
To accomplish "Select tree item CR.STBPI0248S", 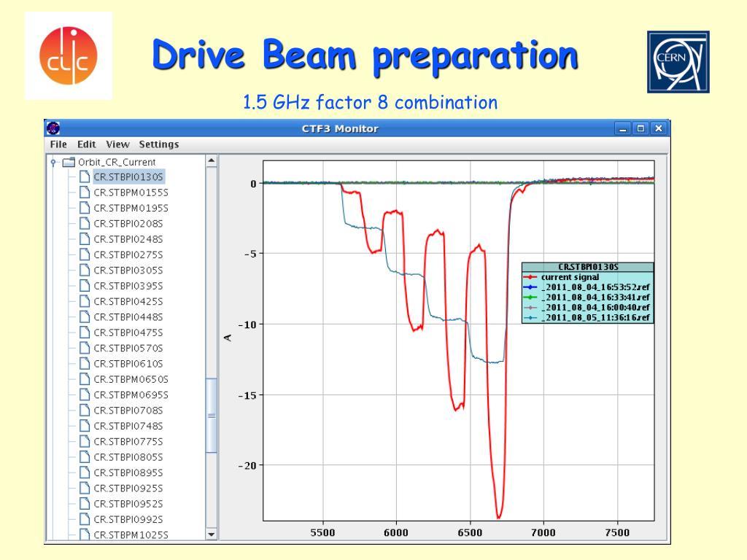I will [128, 239].
